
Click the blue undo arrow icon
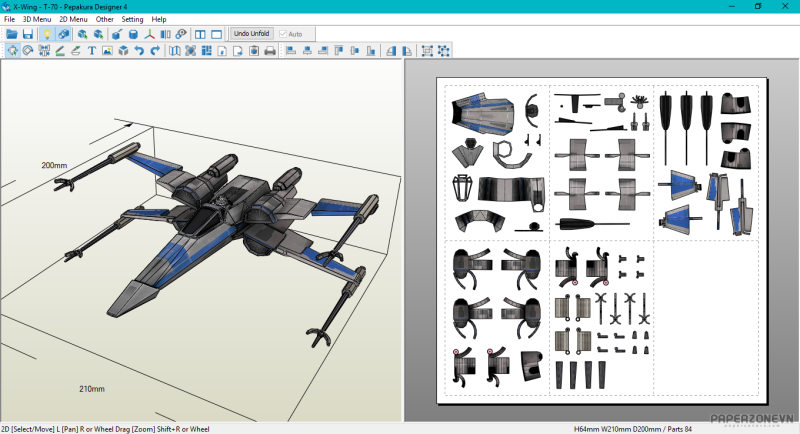139,50
